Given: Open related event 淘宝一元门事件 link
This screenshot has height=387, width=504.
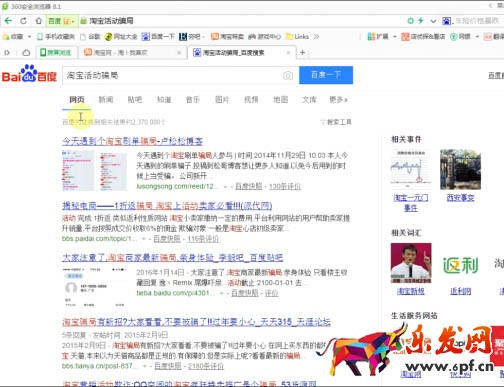Looking at the screenshot, I should 411,203.
